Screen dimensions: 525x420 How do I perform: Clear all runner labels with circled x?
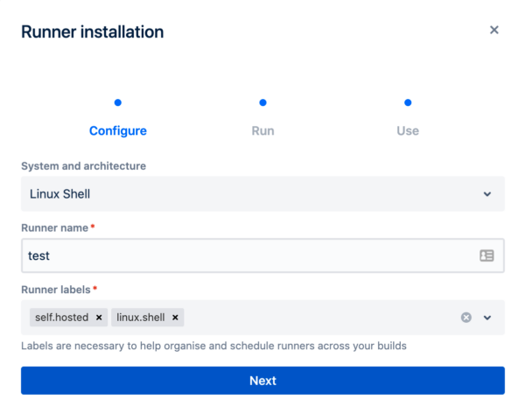click(x=466, y=318)
